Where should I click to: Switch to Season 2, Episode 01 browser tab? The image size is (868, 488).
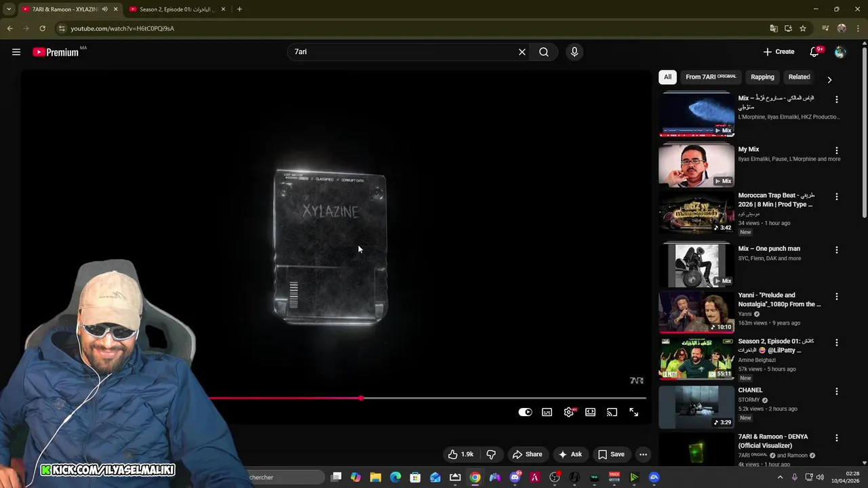coord(176,9)
